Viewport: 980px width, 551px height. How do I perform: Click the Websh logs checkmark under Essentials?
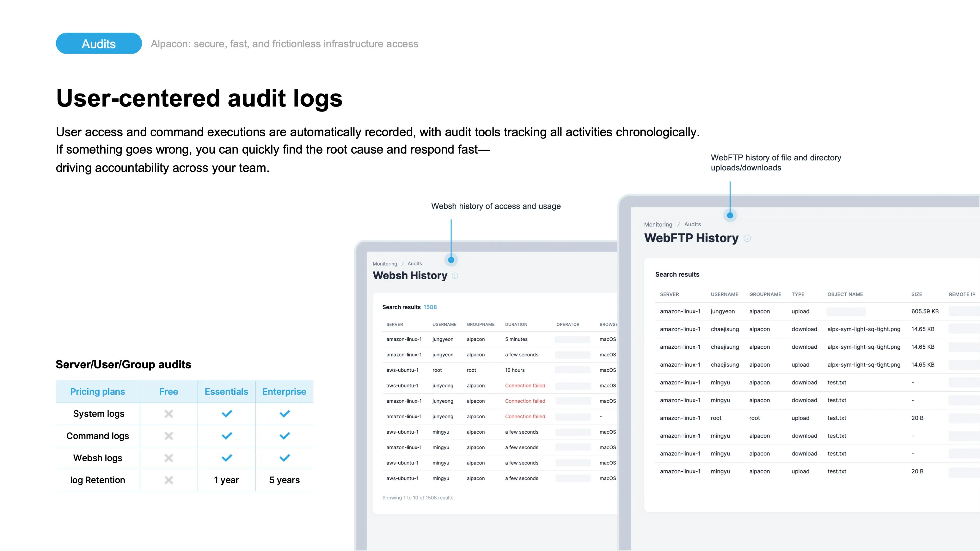[227, 458]
